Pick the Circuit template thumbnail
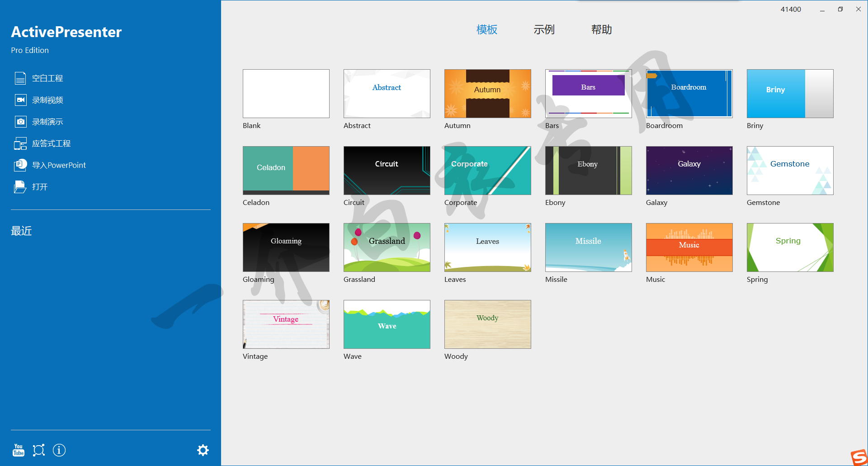The height and width of the screenshot is (466, 868). (387, 171)
